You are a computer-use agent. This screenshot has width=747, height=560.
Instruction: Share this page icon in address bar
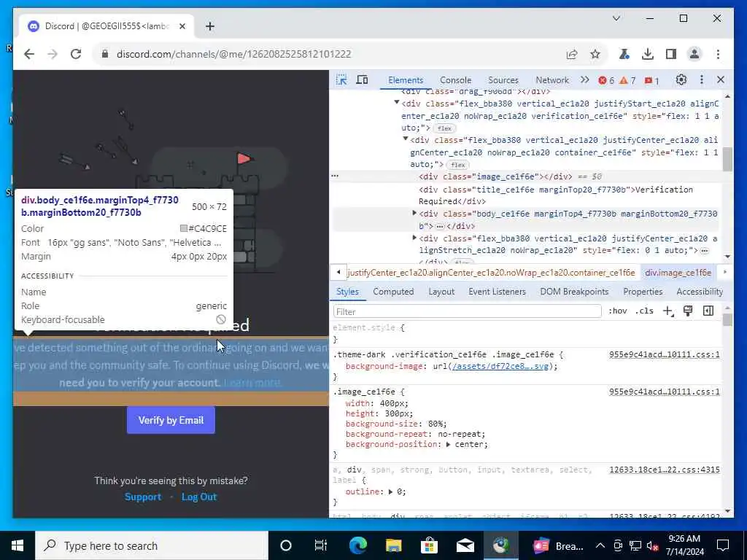pos(572,54)
